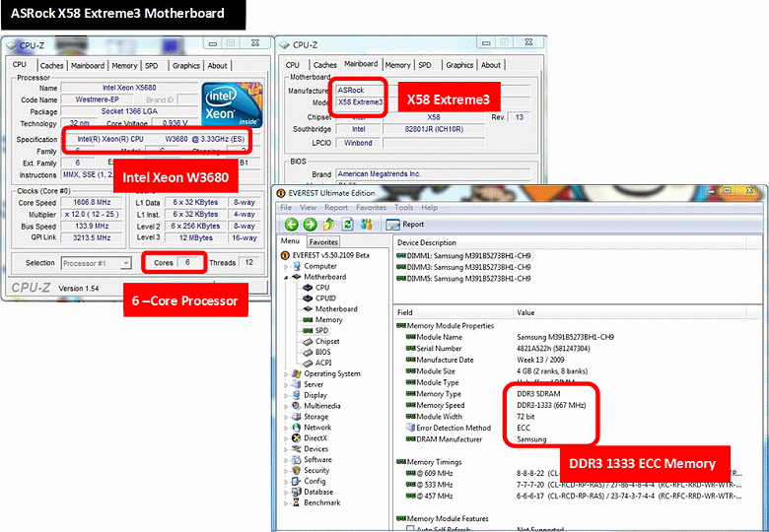The height and width of the screenshot is (532, 769).
Task: Open the Tools menu in EVEREST
Action: coord(403,208)
